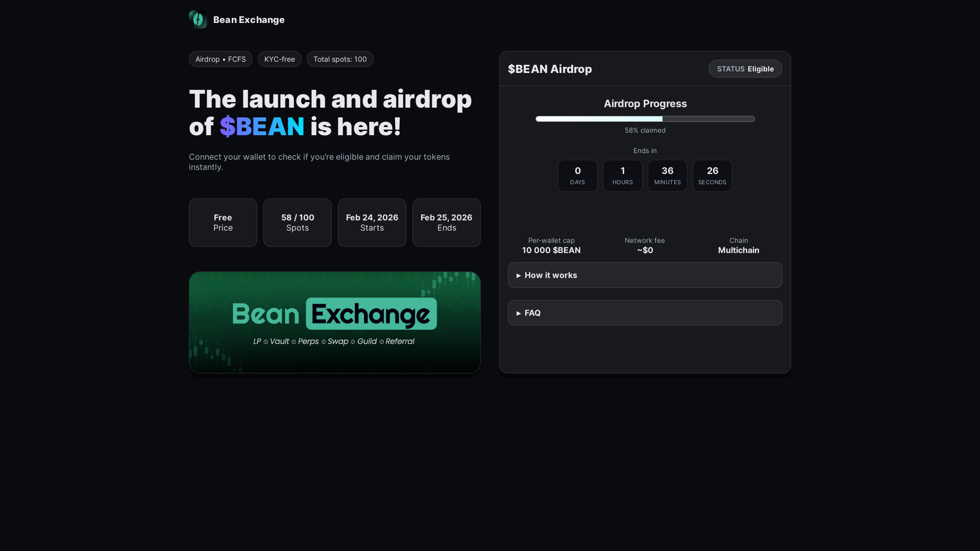This screenshot has height=551, width=980.
Task: Select the KYC-free tag
Action: pos(280,59)
